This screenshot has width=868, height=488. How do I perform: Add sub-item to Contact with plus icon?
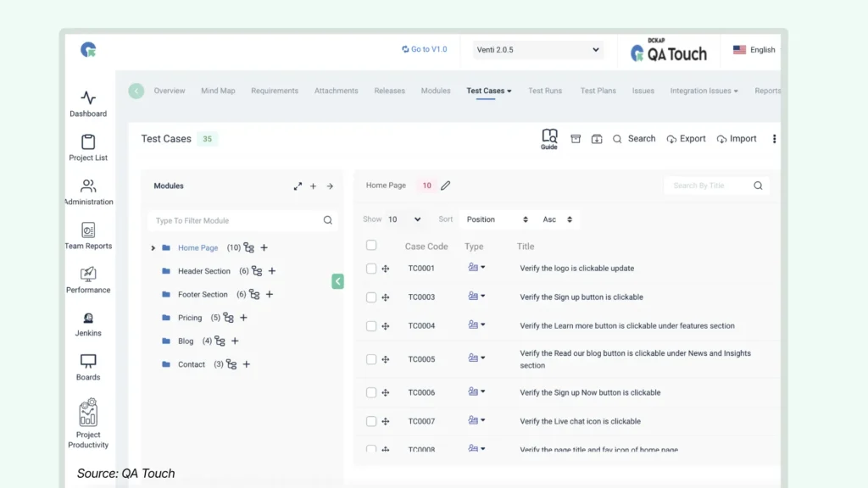pos(247,364)
